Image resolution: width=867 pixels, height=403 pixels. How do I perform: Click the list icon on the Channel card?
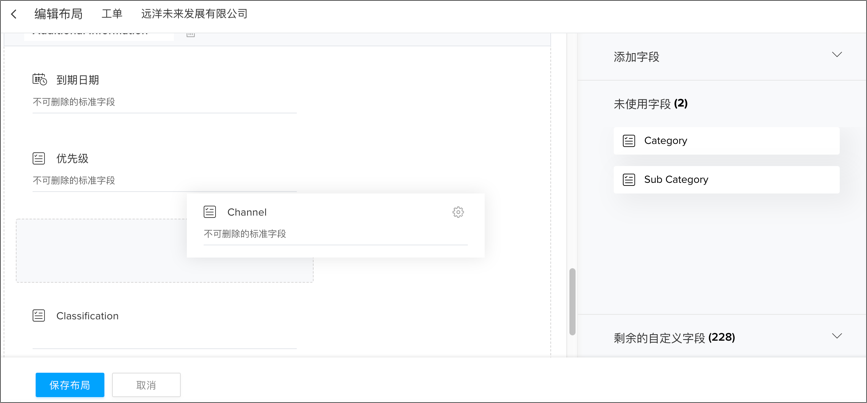tap(210, 212)
